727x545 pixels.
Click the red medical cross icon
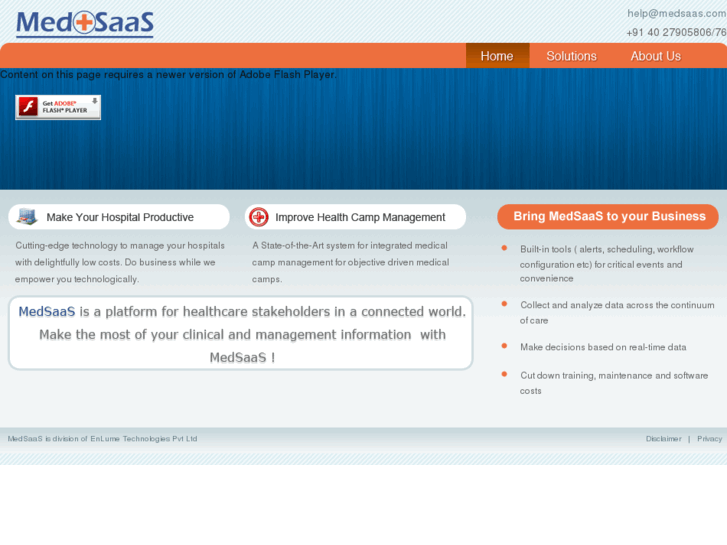[259, 217]
